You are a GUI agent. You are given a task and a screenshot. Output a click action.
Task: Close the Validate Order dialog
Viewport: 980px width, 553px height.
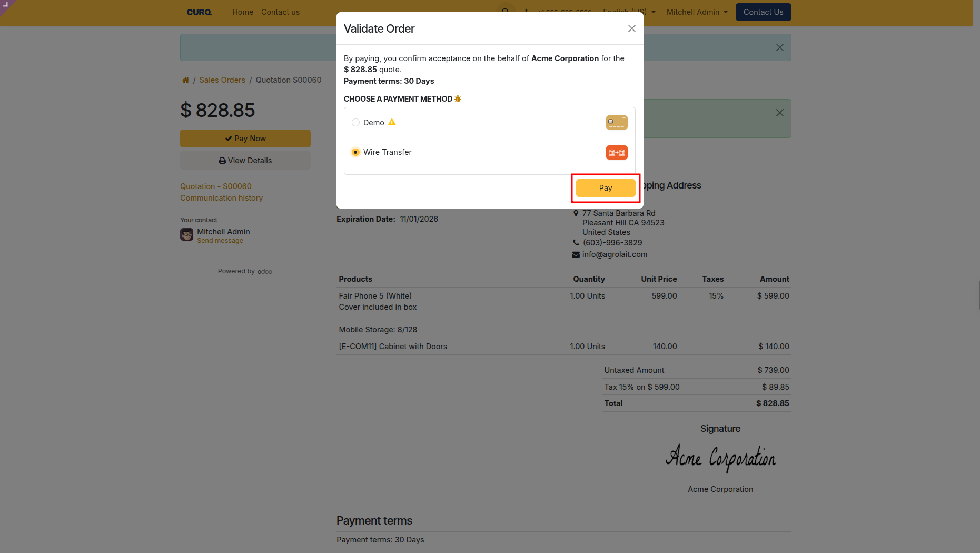pyautogui.click(x=632, y=28)
